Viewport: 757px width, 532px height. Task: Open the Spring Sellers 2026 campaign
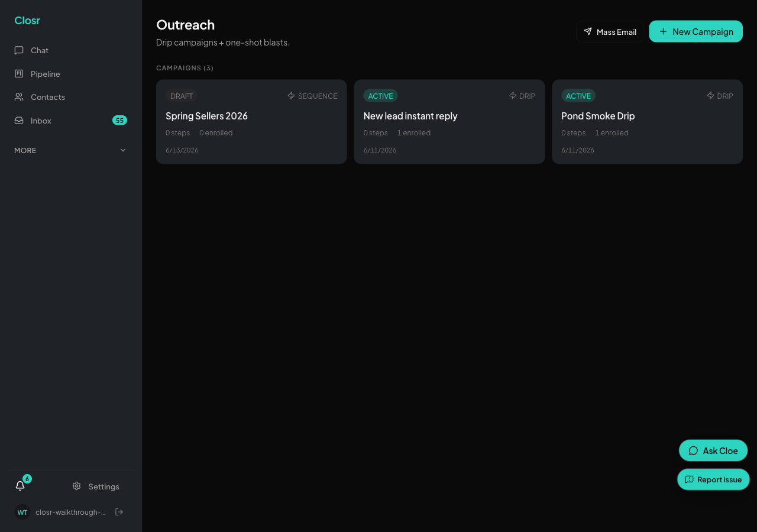251,122
